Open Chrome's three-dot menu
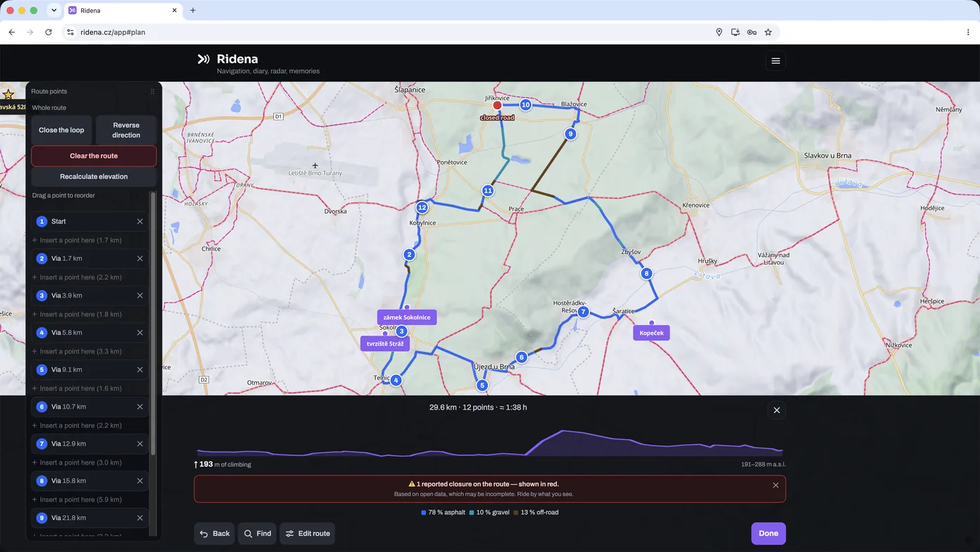 (x=969, y=32)
